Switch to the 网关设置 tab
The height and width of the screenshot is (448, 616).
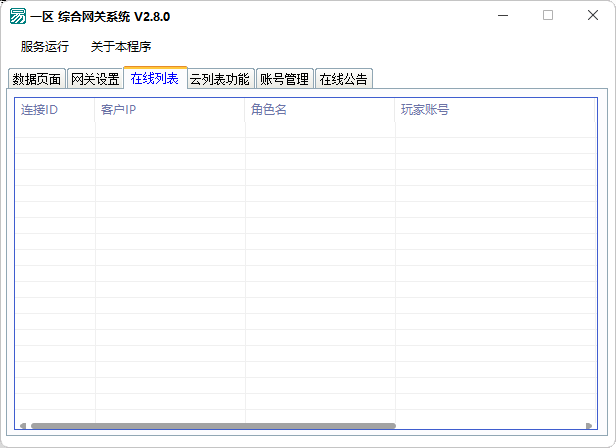[95, 79]
